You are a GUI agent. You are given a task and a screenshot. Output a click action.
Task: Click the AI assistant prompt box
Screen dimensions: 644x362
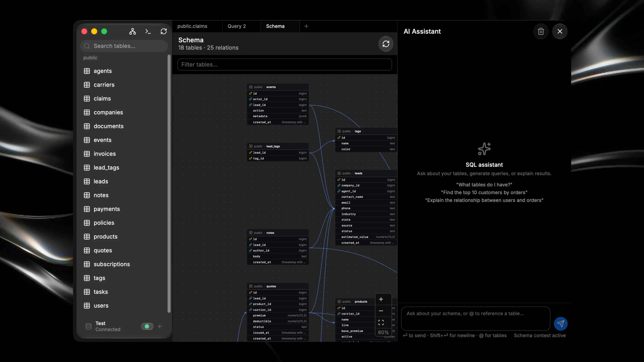coord(476,319)
